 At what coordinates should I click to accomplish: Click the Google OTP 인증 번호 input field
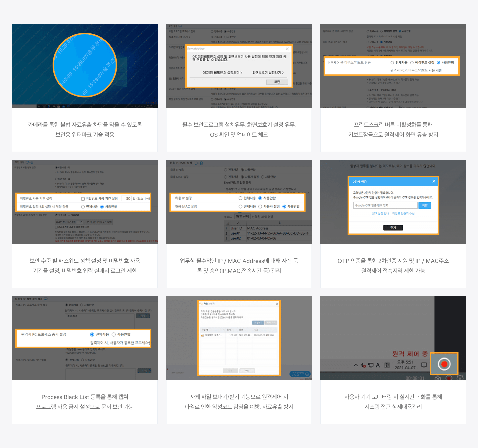point(385,205)
